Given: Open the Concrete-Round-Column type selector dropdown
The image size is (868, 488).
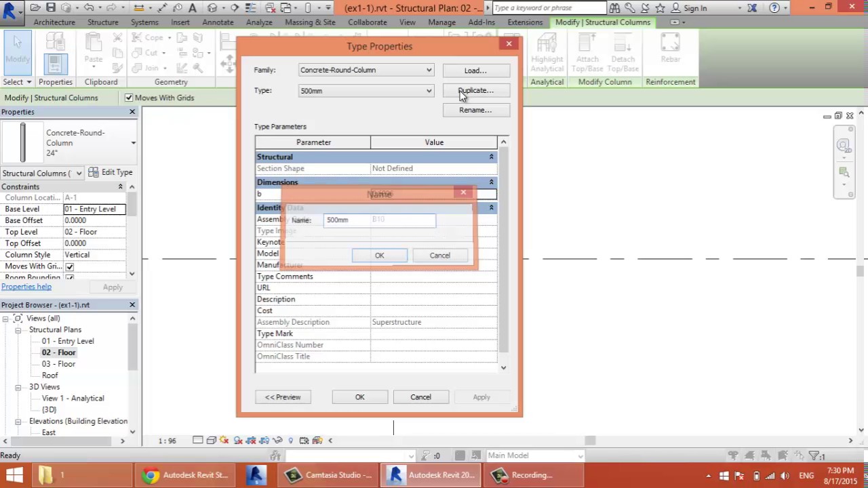Looking at the screenshot, I should (x=133, y=143).
